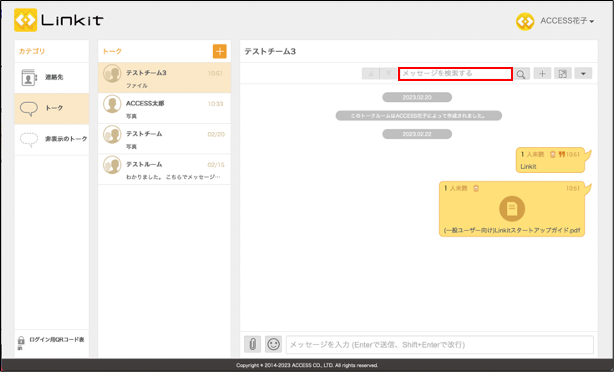614x372 pixels.
Task: Jump to previous search result arrow
Action: click(x=371, y=74)
